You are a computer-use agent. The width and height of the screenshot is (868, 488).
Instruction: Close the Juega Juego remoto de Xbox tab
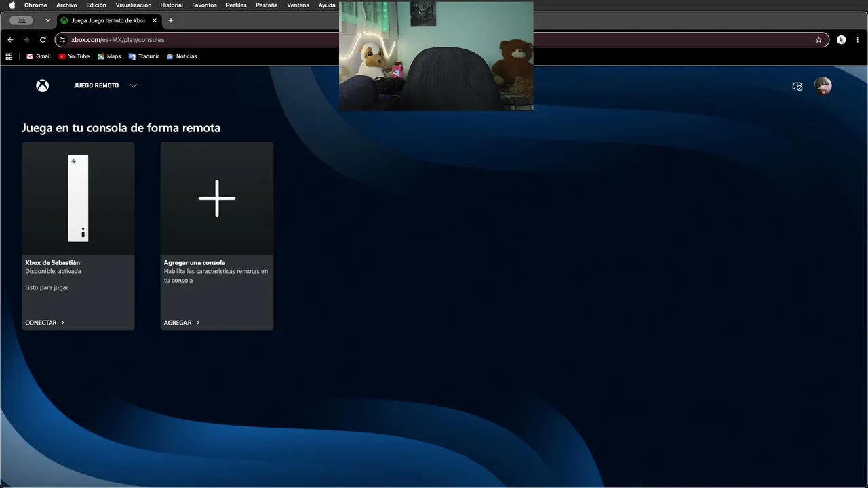point(155,20)
